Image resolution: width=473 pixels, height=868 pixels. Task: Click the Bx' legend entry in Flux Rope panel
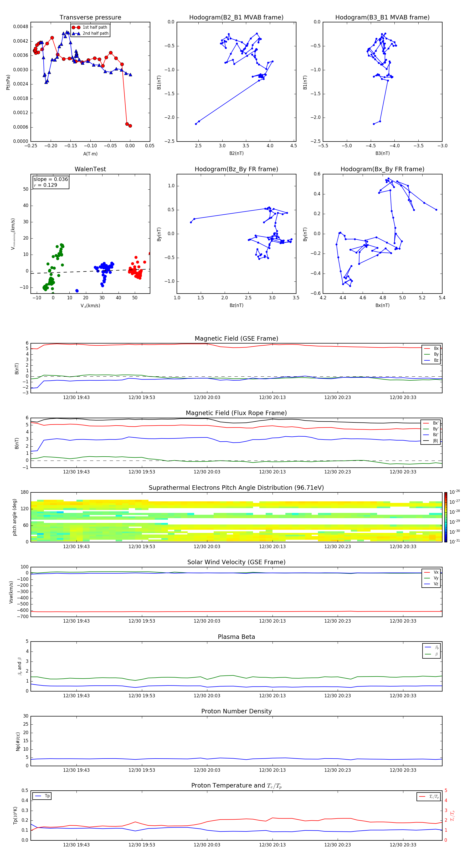coord(431,423)
